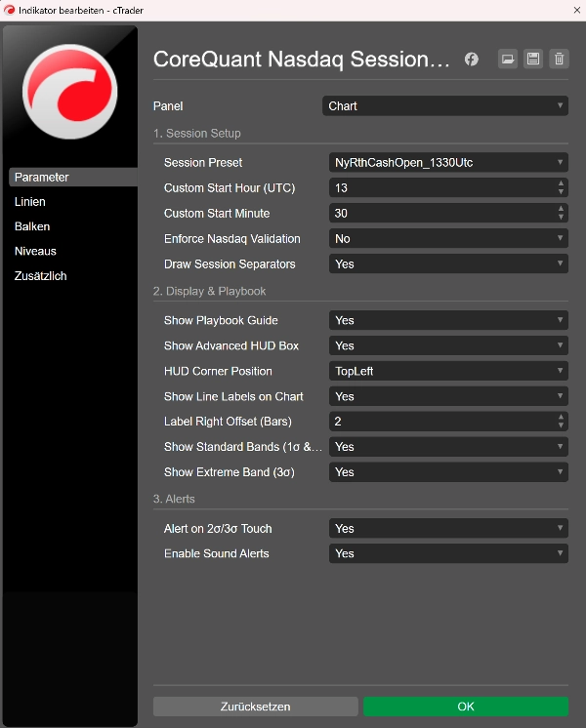586x728 pixels.
Task: Open Show Extreme Band (3σ) dropdown
Action: pyautogui.click(x=448, y=472)
